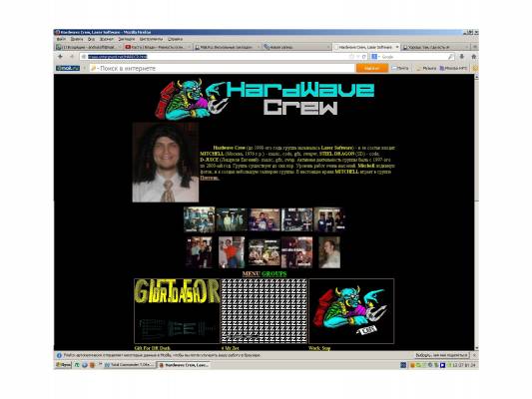Click the orange Найти search button
532x399 pixels.
click(x=372, y=68)
